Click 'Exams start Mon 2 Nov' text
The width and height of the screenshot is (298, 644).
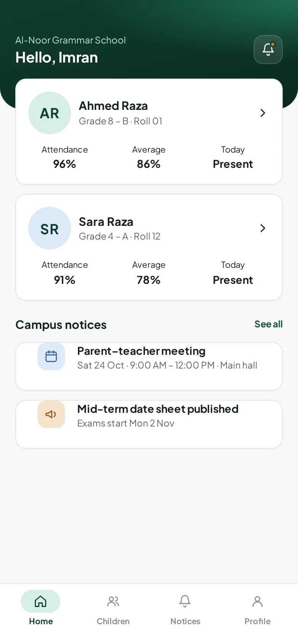(x=126, y=423)
